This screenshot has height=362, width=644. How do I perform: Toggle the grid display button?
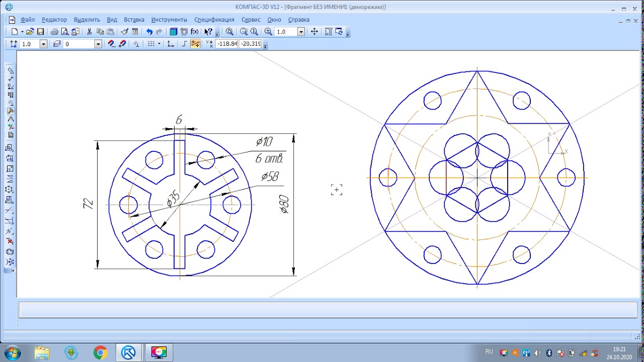point(151,44)
